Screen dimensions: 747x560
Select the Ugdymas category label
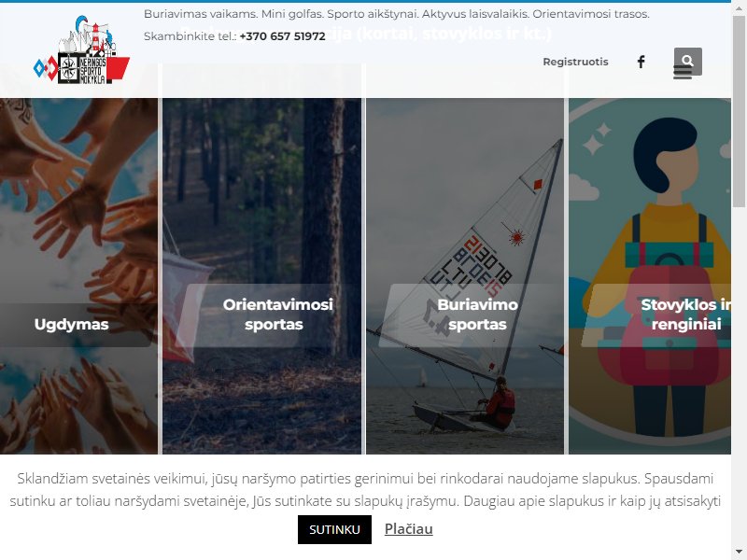pos(72,324)
